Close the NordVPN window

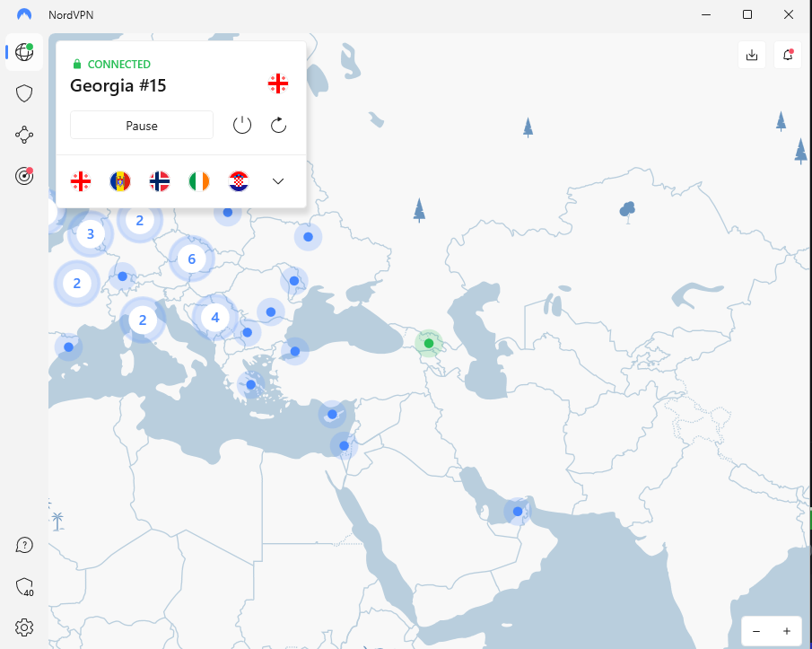coord(788,14)
